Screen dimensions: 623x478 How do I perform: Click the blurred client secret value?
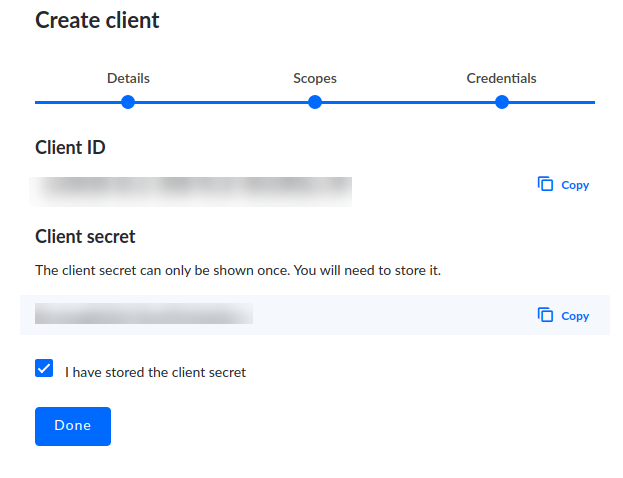[x=144, y=314]
